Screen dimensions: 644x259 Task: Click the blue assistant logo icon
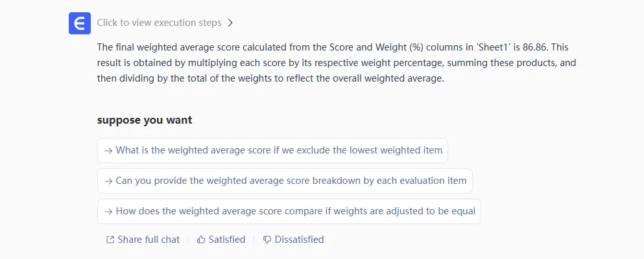[80, 23]
